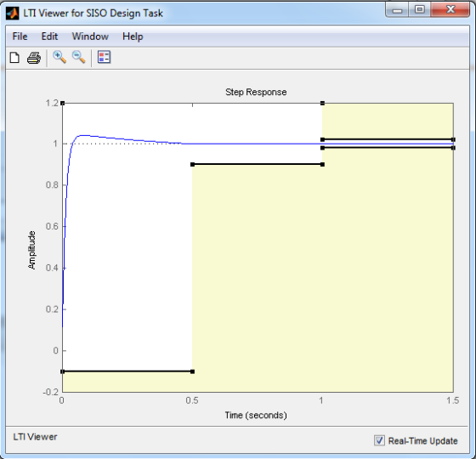Open the Edit menu

(49, 37)
